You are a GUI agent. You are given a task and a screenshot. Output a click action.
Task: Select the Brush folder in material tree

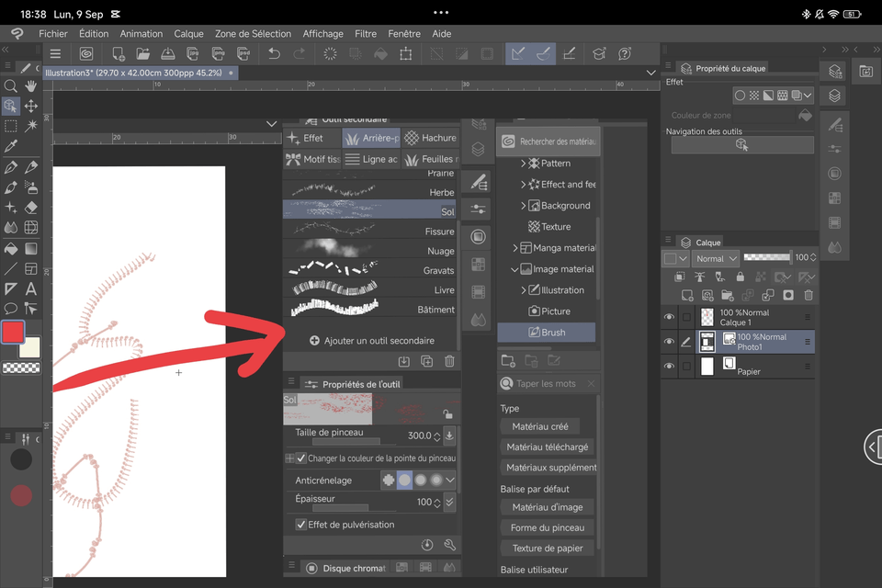pyautogui.click(x=546, y=332)
